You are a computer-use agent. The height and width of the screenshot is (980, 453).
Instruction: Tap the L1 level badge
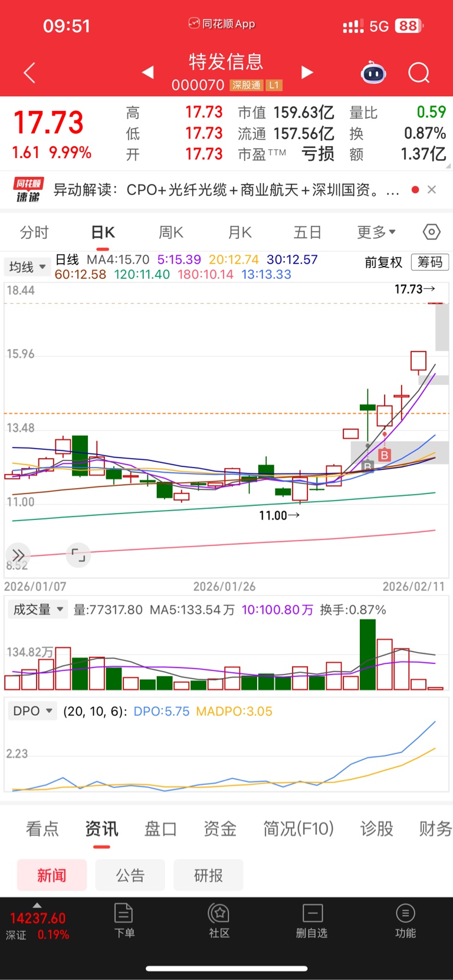pyautogui.click(x=274, y=85)
